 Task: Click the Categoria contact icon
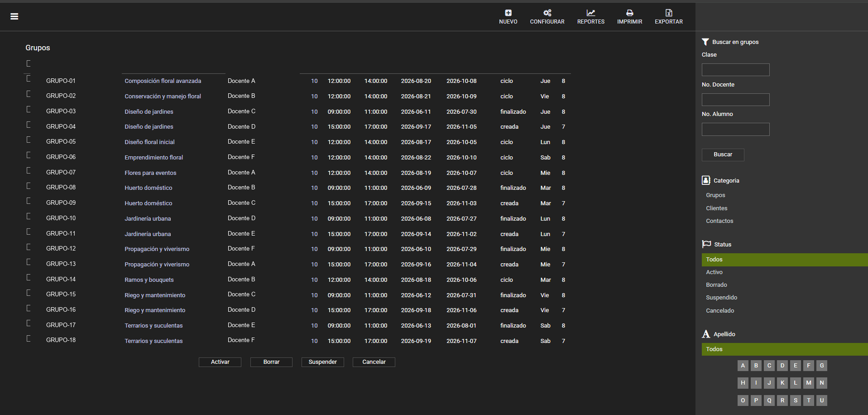[706, 180]
